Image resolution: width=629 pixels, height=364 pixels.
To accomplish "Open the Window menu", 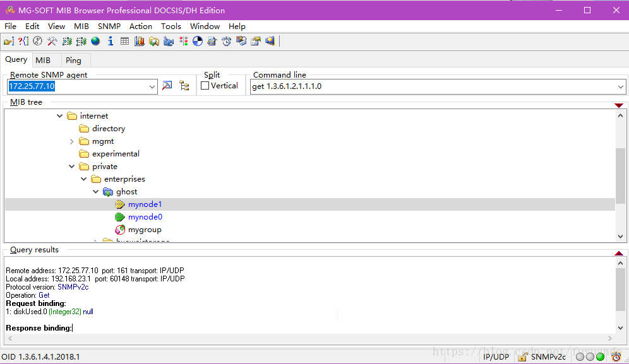I will pos(205,26).
